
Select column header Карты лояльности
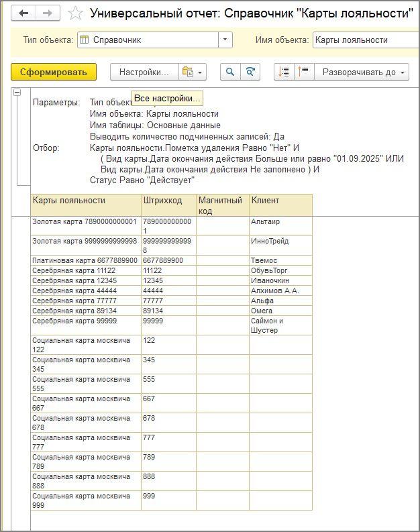coord(86,205)
